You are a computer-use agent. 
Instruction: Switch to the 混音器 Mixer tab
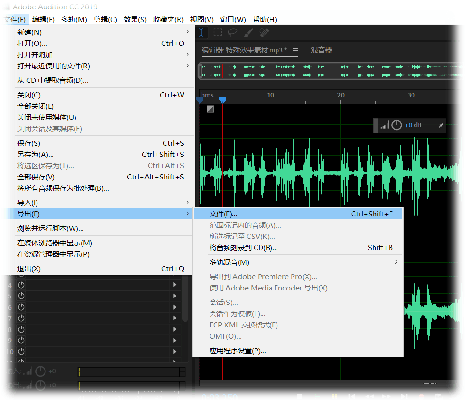pyautogui.click(x=321, y=50)
